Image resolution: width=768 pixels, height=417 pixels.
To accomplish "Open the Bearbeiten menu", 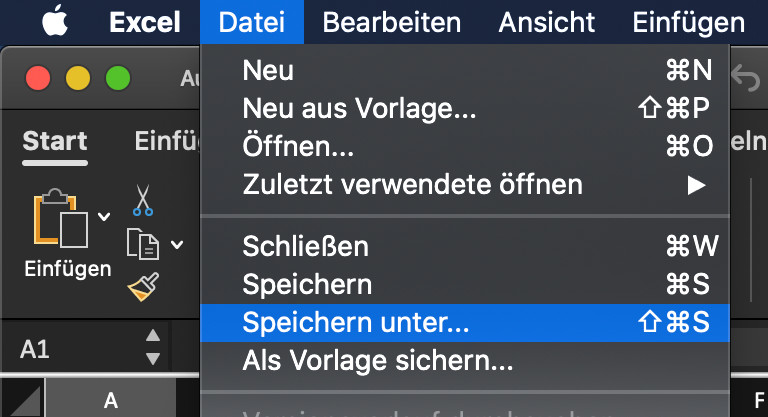I will pos(392,22).
